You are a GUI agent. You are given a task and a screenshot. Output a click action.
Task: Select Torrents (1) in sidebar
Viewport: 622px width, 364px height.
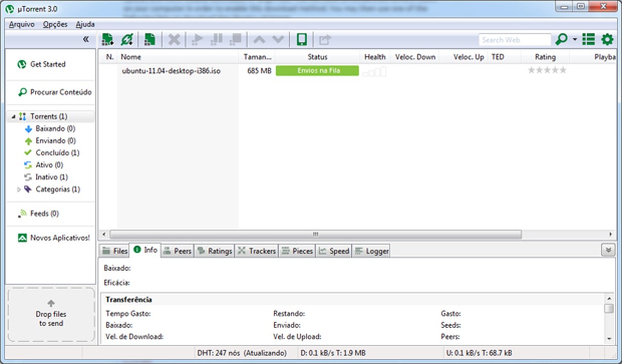click(49, 117)
